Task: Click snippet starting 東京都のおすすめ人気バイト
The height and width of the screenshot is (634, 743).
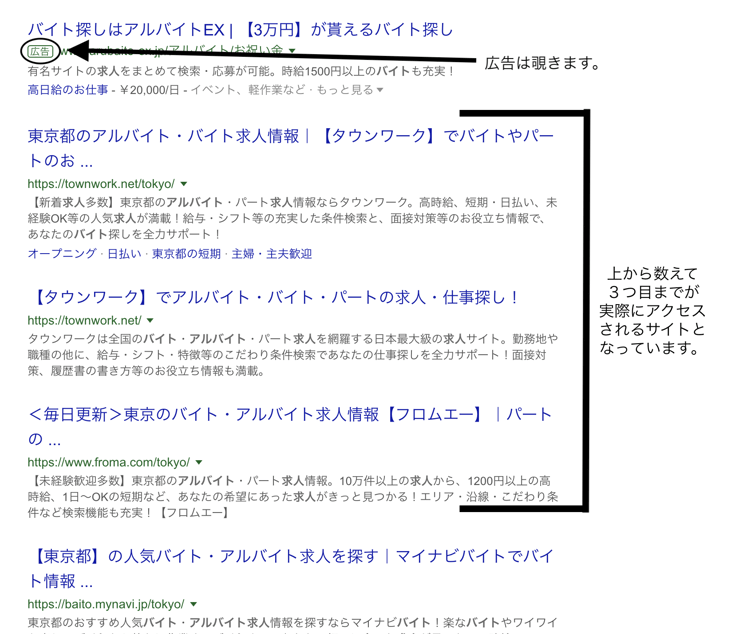Action: click(x=292, y=623)
